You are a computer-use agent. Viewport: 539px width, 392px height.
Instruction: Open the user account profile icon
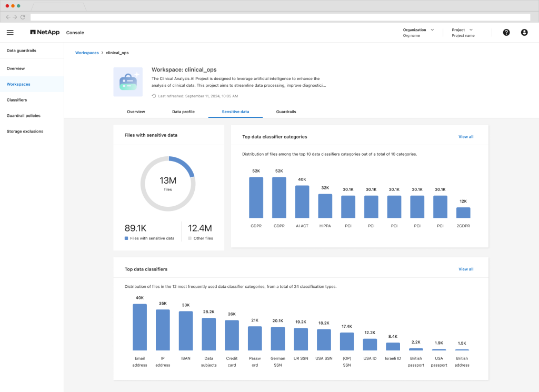click(524, 33)
